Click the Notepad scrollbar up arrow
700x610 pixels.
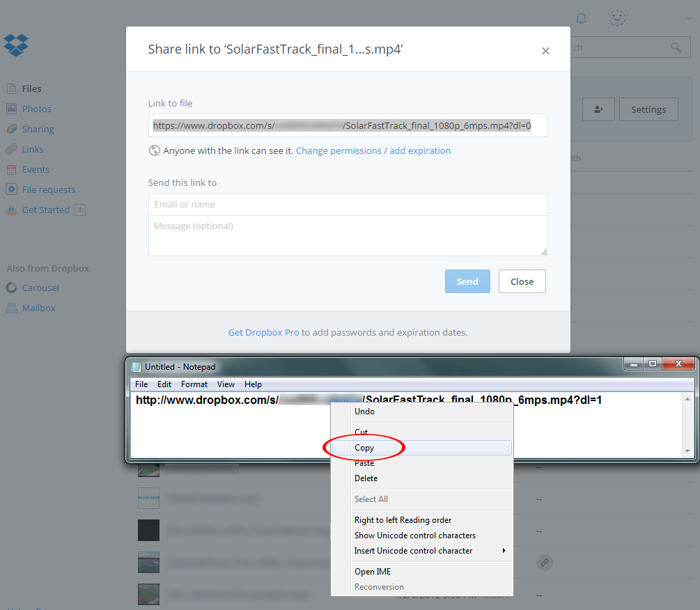[x=687, y=399]
